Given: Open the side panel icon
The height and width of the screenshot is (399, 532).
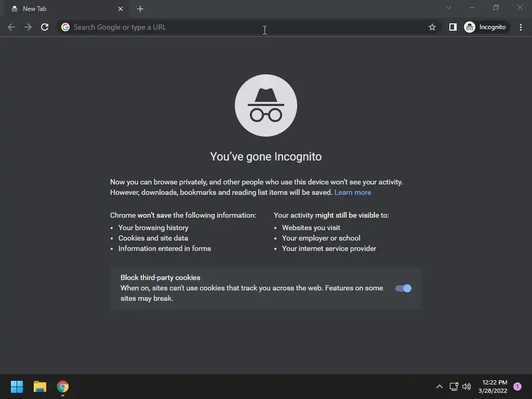Looking at the screenshot, I should (x=453, y=27).
